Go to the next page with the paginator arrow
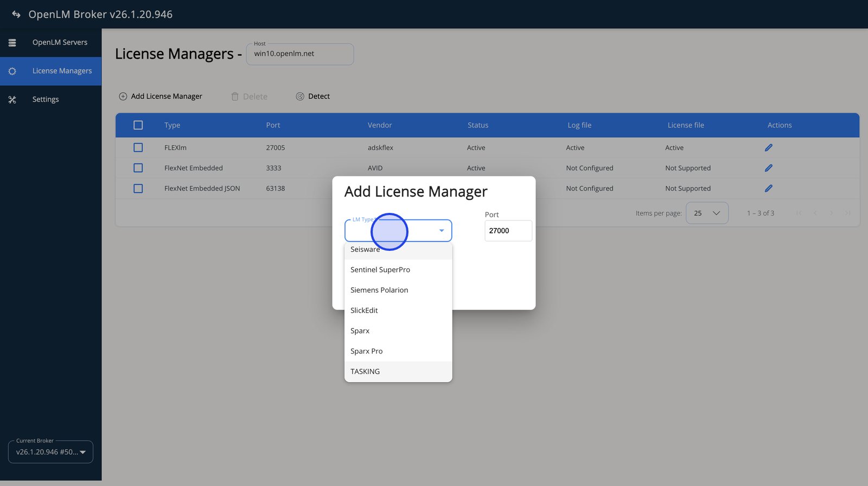 coord(831,213)
